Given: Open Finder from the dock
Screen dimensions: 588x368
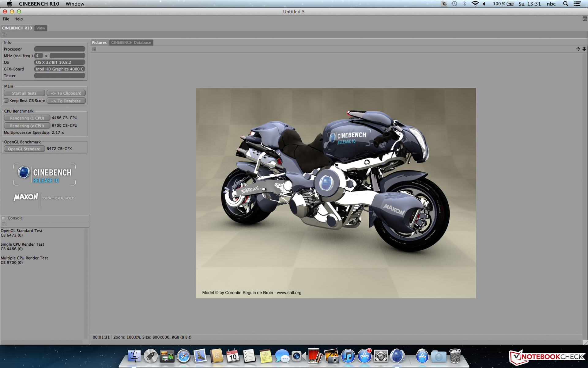Looking at the screenshot, I should (x=134, y=356).
